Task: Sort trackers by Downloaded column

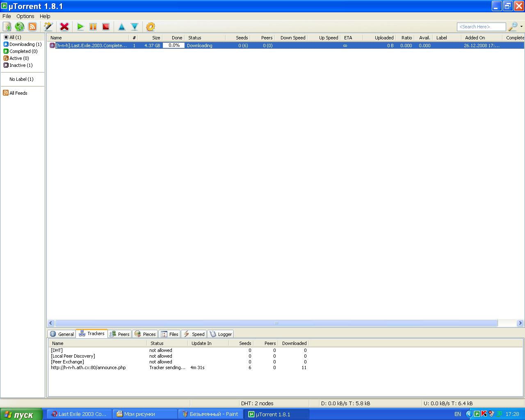Action: [293, 343]
